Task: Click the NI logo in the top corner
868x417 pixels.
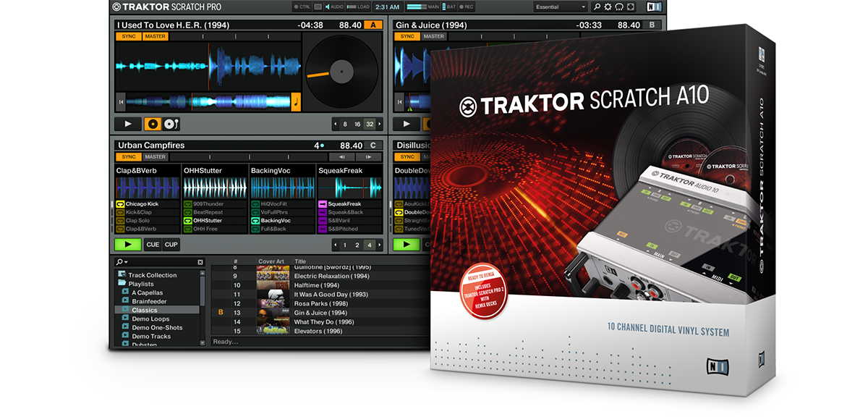Action: pyautogui.click(x=655, y=7)
